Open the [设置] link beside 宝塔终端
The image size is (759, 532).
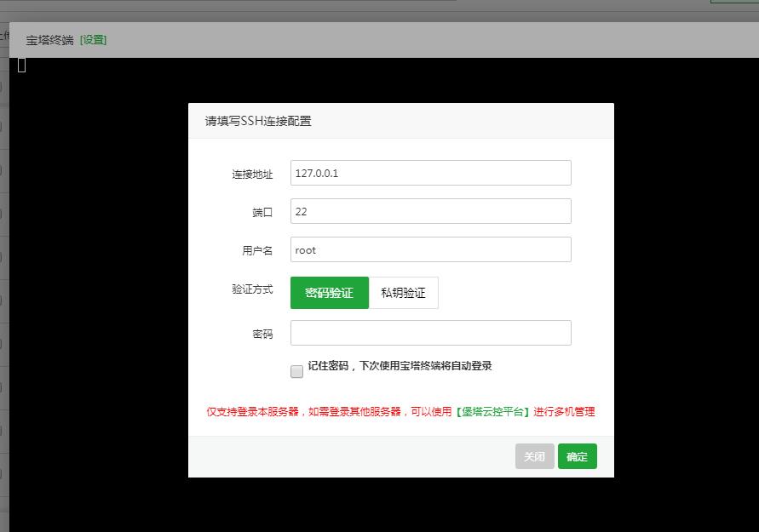point(93,40)
